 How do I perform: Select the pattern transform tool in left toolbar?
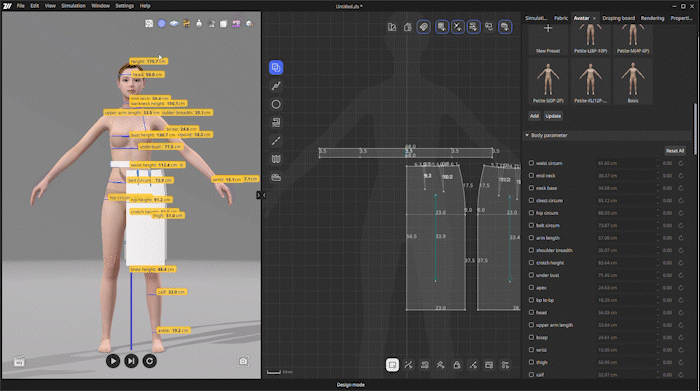276,67
